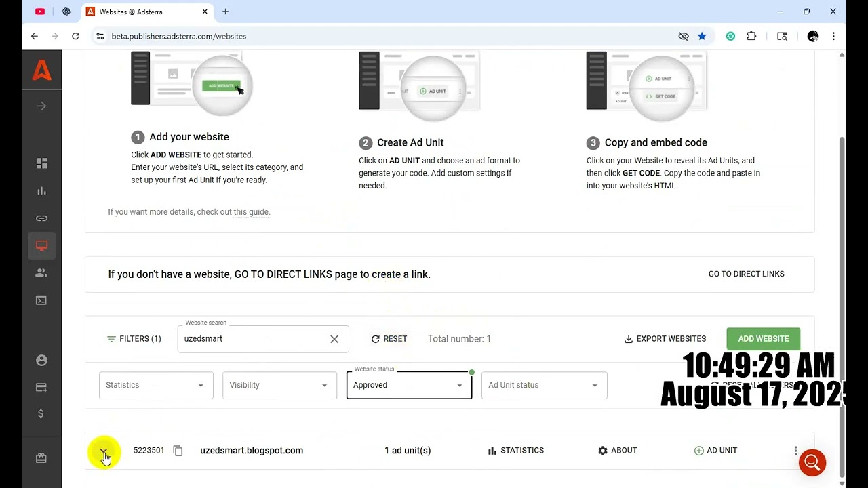Go back in browser history
Viewport: 868px width, 488px height.
point(34,36)
